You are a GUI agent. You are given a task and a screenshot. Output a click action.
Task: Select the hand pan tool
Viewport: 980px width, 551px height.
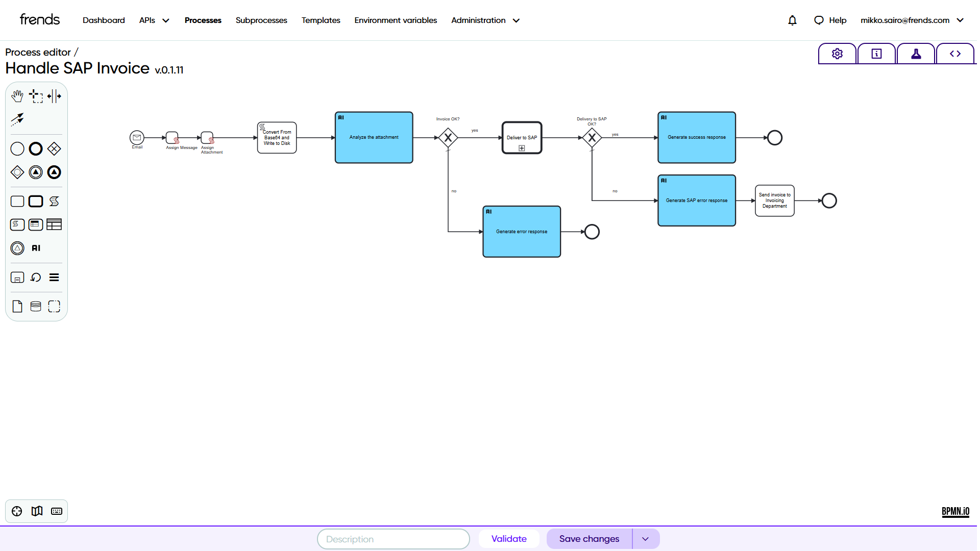click(x=17, y=96)
